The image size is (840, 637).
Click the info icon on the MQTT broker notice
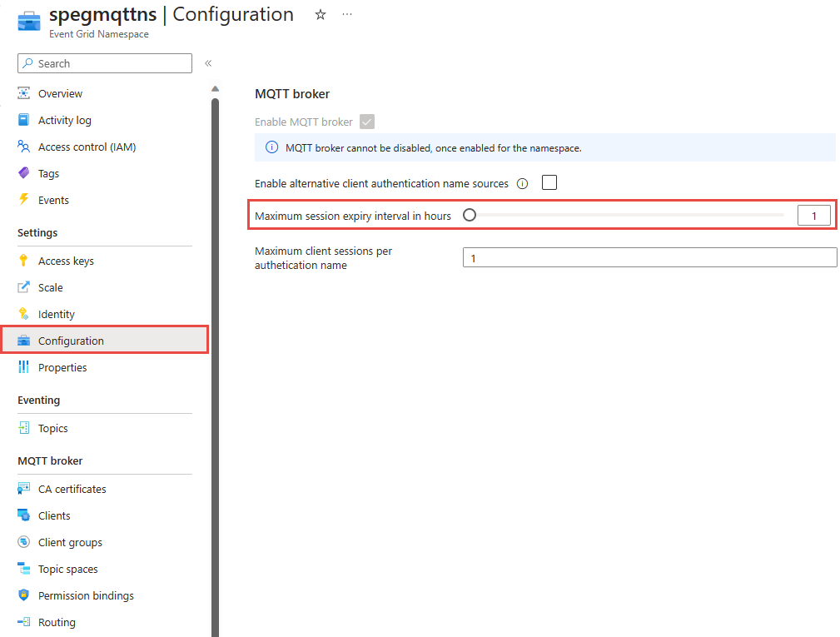(x=271, y=147)
